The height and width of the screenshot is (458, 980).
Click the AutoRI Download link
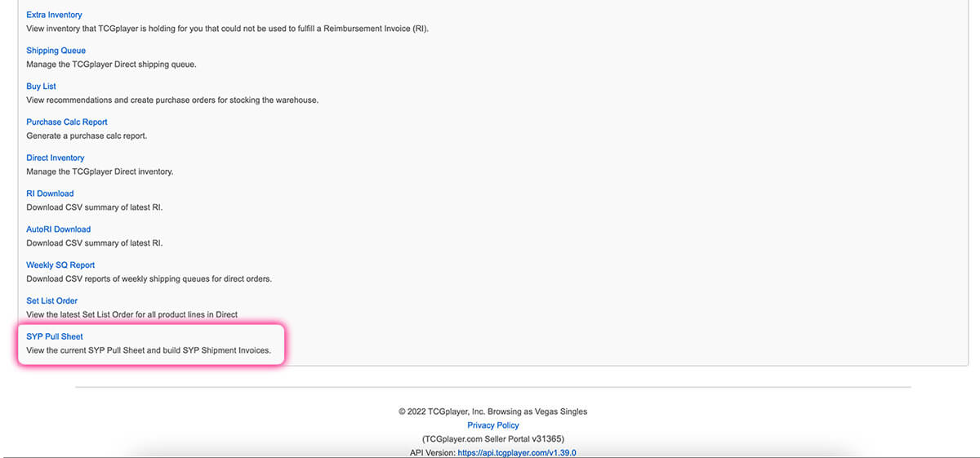[x=58, y=229]
